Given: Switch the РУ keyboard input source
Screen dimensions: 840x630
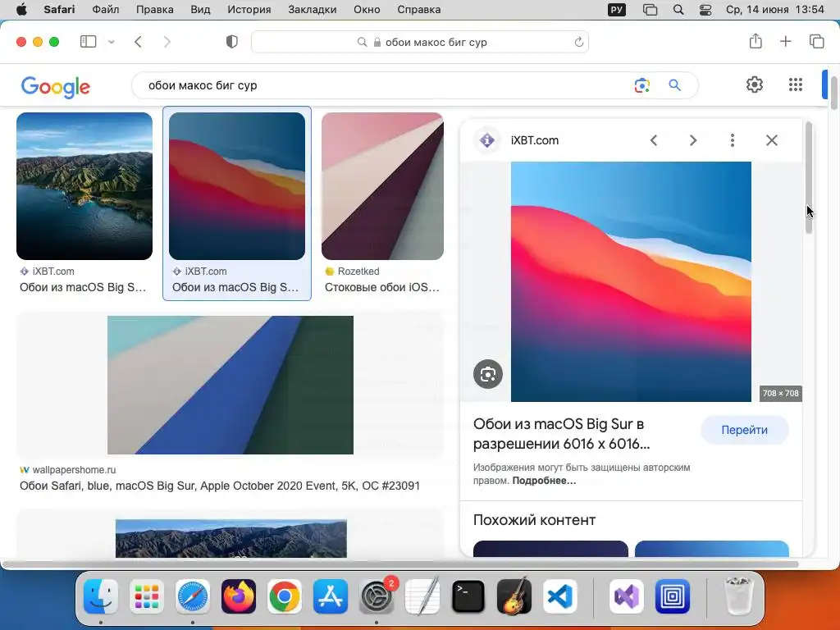Looking at the screenshot, I should click(617, 10).
